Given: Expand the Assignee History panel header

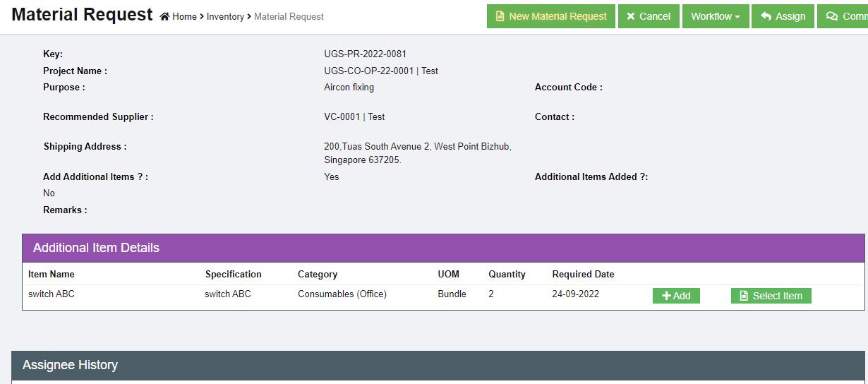Looking at the screenshot, I should coord(70,365).
